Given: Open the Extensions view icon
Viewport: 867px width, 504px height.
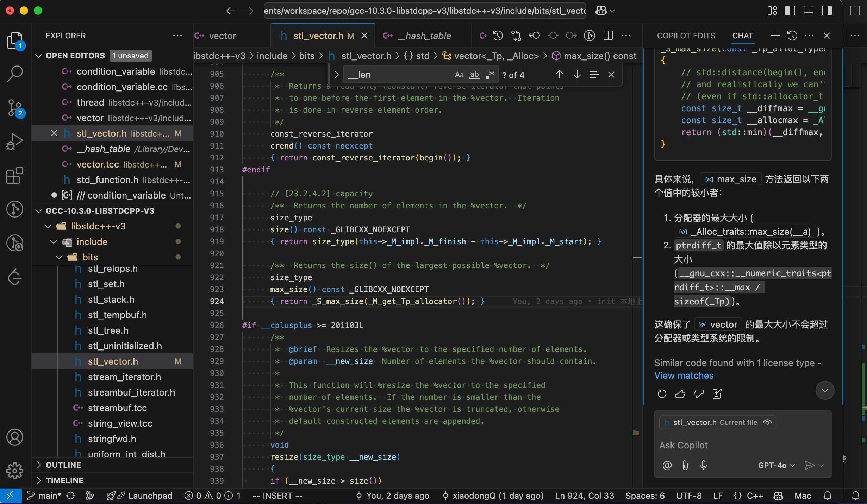Looking at the screenshot, I should pyautogui.click(x=15, y=175).
